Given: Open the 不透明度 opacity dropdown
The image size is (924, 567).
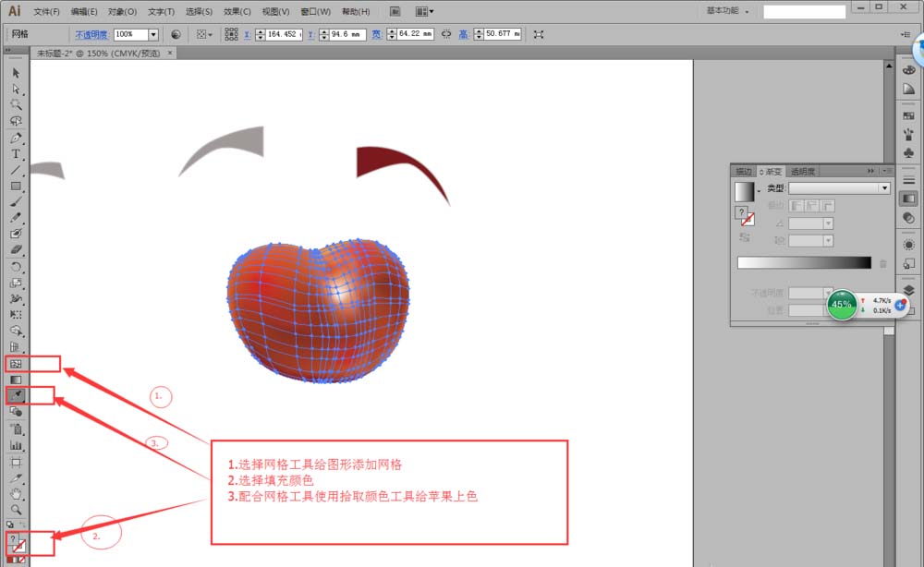Looking at the screenshot, I should (x=154, y=33).
